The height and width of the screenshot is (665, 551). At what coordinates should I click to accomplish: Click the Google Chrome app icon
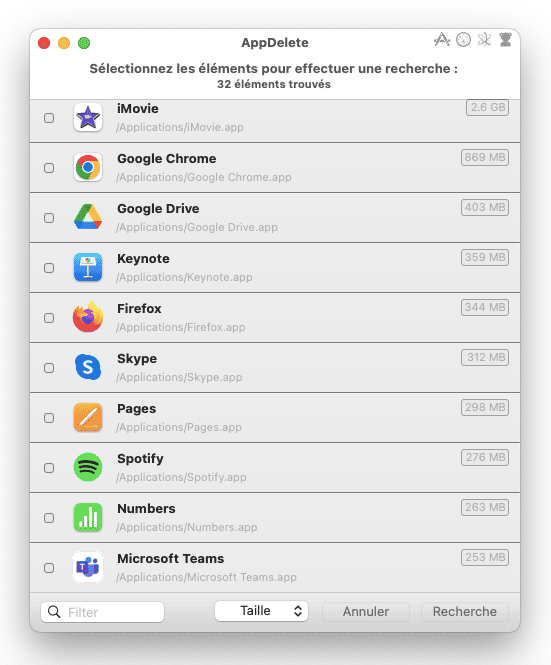click(88, 168)
